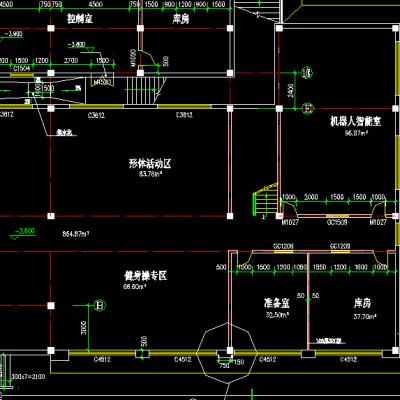The image size is (400, 400).
Task: Select the 健身操专区 room label
Action: click(146, 276)
